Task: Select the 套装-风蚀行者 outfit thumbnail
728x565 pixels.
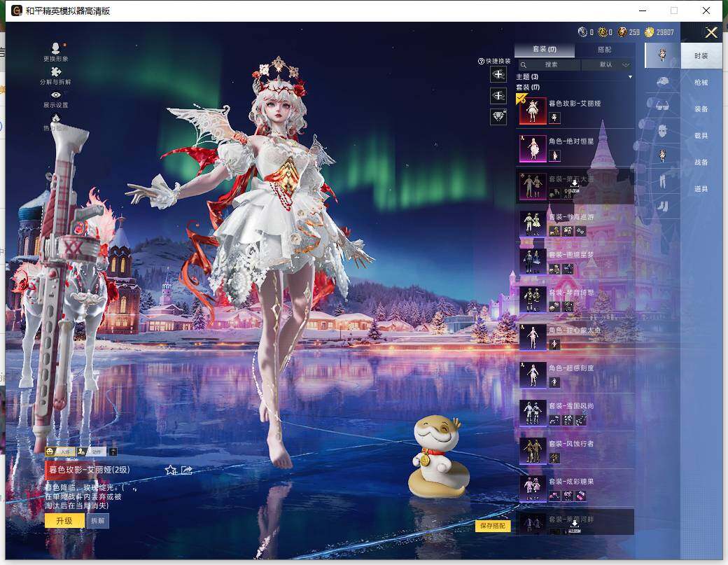Action: pos(533,451)
